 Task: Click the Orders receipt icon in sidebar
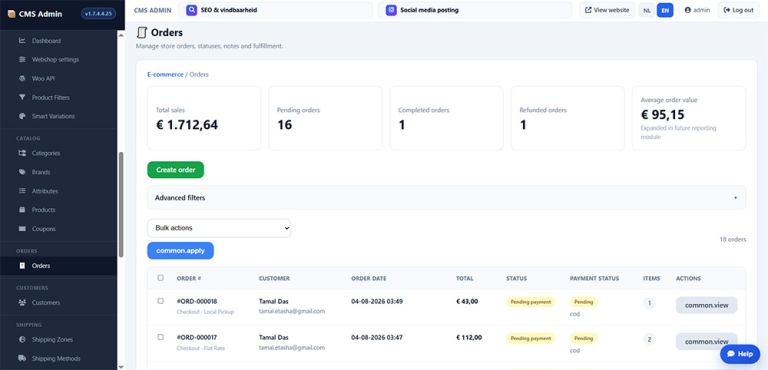(x=22, y=266)
